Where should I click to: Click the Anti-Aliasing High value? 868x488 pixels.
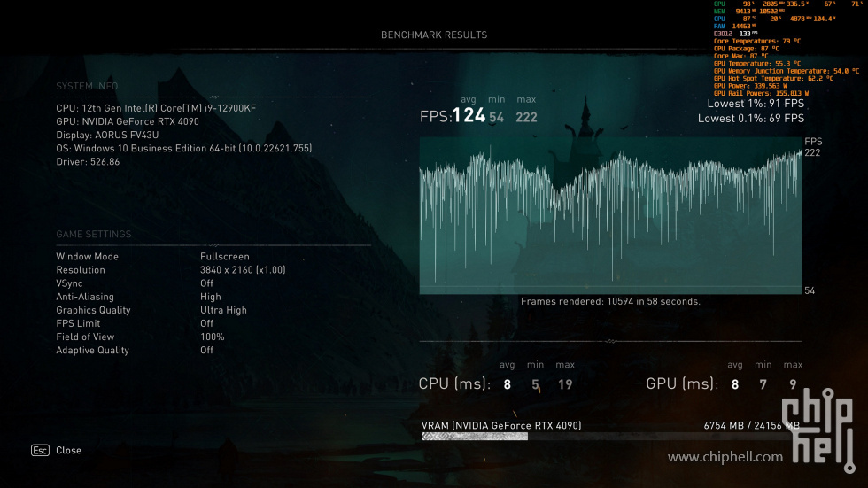(x=211, y=297)
